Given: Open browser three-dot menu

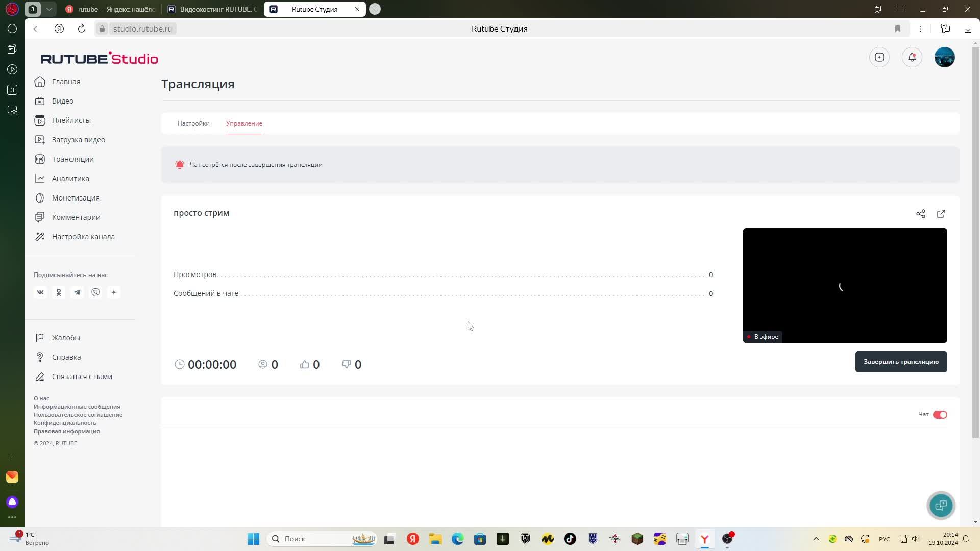Looking at the screenshot, I should coord(920,29).
